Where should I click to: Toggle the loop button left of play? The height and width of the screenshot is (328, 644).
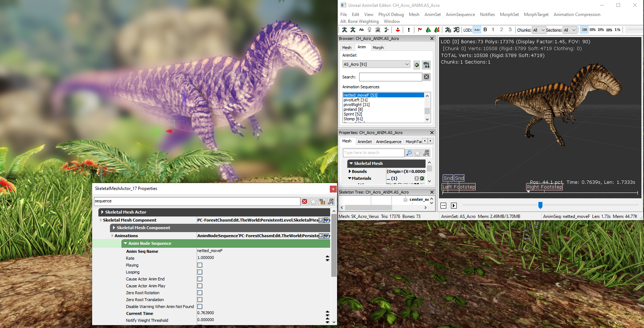(x=443, y=206)
